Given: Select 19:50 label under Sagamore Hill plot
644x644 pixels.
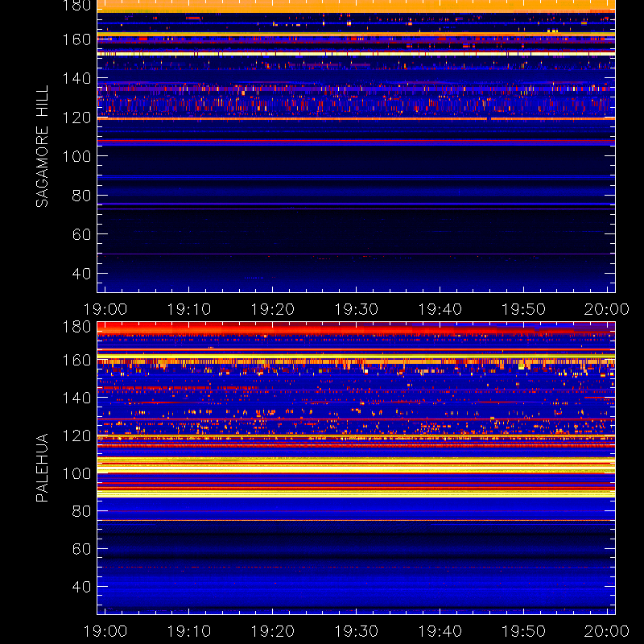Looking at the screenshot, I should [524, 309].
